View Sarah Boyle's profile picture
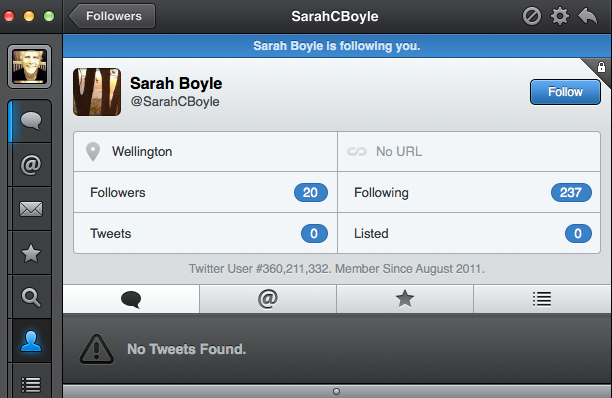The width and height of the screenshot is (612, 398). [97, 92]
